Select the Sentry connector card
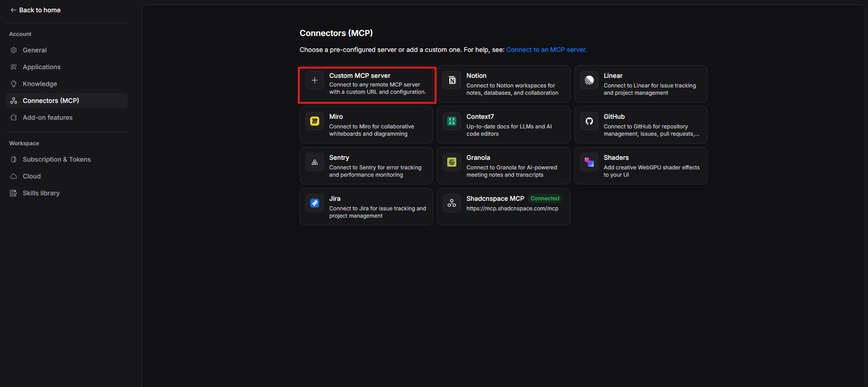868x387 pixels. pyautogui.click(x=366, y=166)
